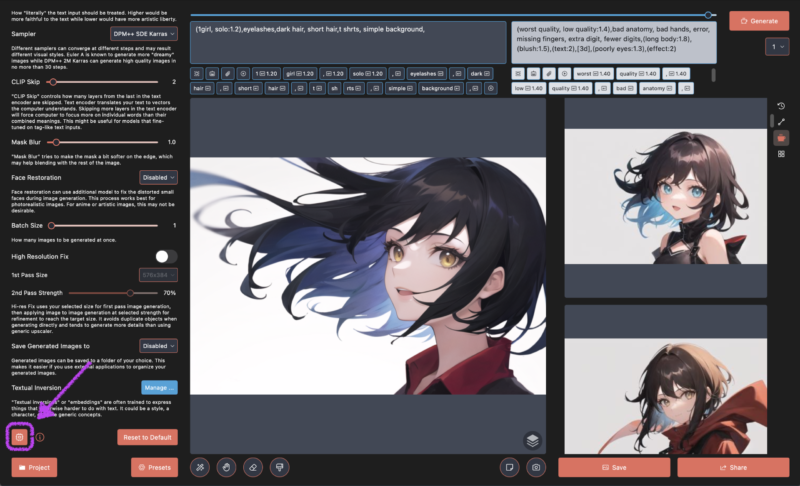Open the Project menu
Screen dimensions: 800x486
coord(34,467)
